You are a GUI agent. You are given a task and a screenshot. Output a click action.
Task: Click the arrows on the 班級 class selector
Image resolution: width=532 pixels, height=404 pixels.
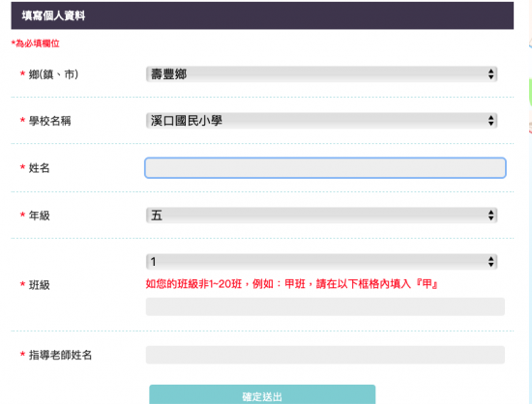point(490,262)
